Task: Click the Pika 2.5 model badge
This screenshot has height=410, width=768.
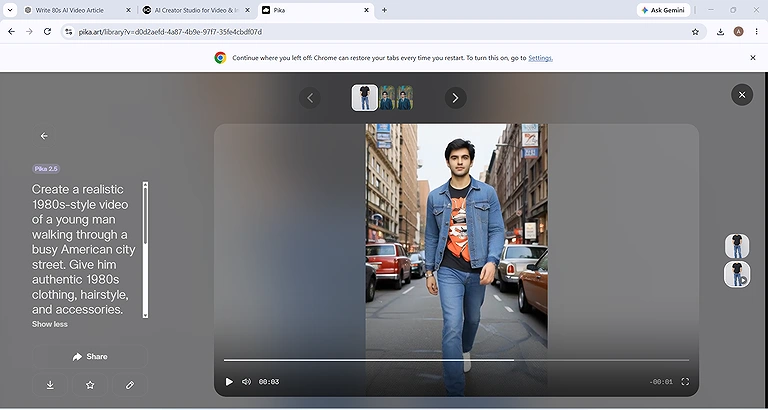Action: point(46,169)
